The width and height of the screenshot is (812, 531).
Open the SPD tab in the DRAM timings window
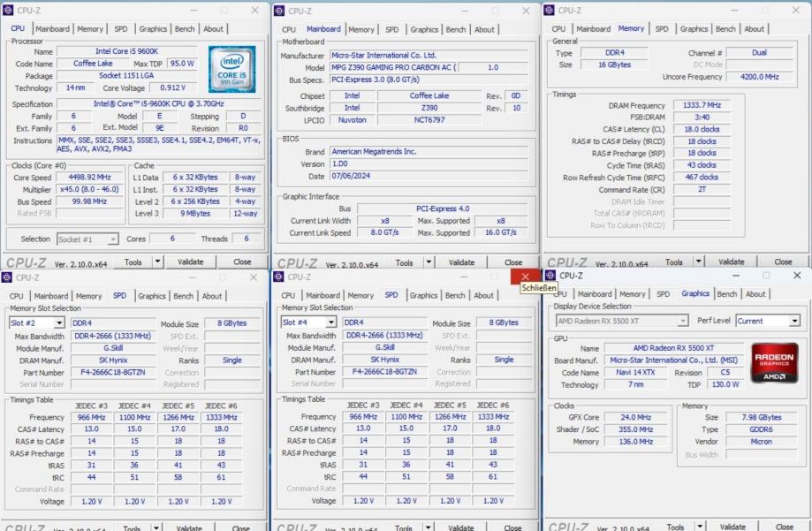[x=662, y=29]
